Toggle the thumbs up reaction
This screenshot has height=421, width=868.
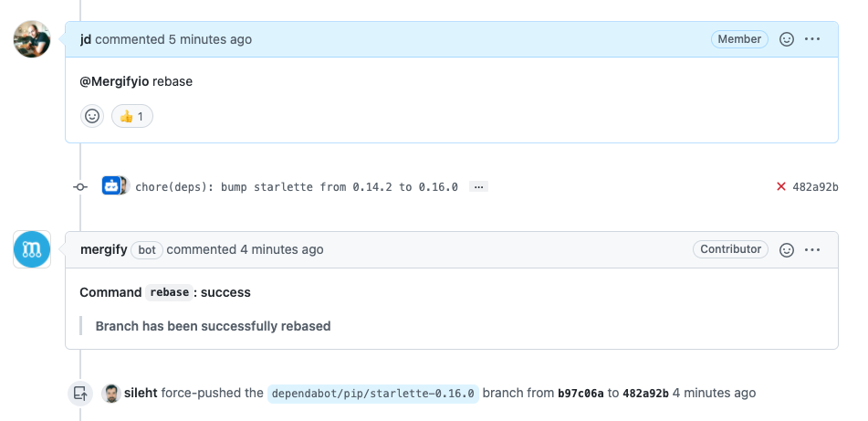pos(132,116)
